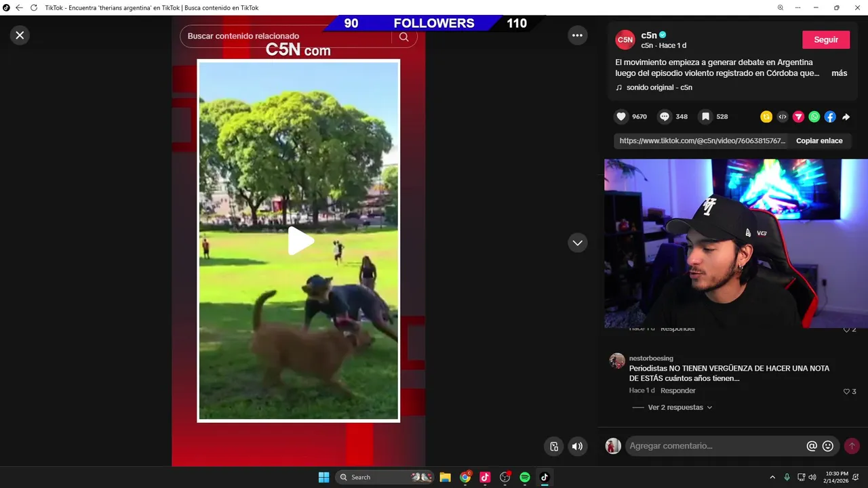The height and width of the screenshot is (488, 868).
Task: Open nestorboesing commenter avatar
Action: point(617,361)
